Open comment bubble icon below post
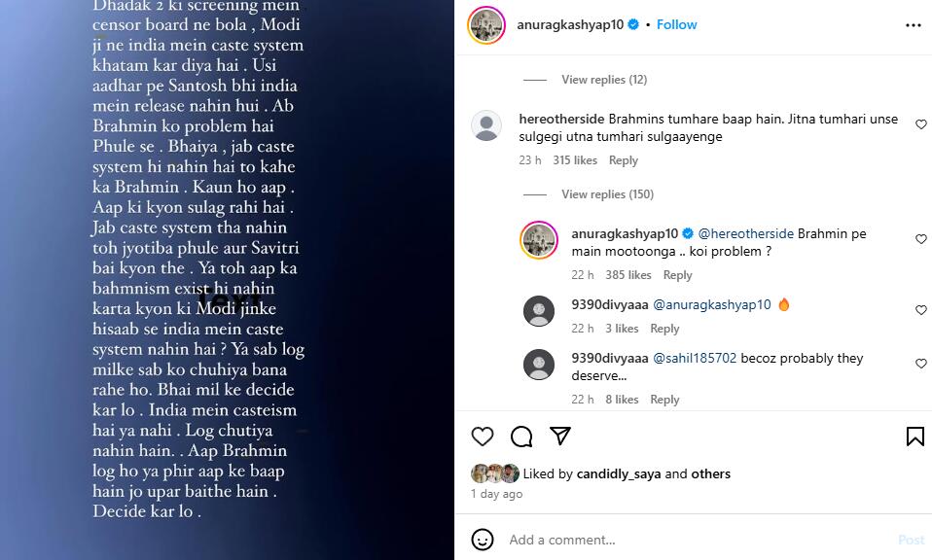The width and height of the screenshot is (932, 560). (521, 437)
